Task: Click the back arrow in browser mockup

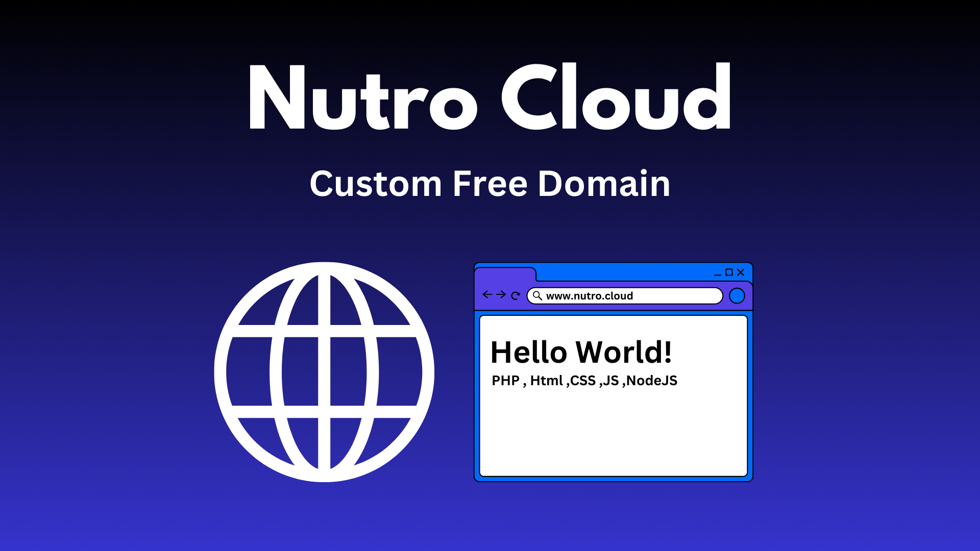Action: [x=487, y=294]
